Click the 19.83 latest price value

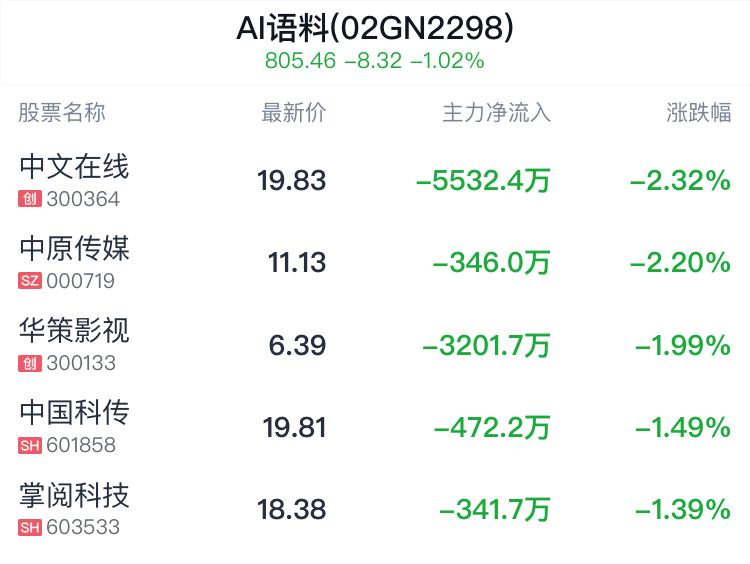[x=291, y=181]
